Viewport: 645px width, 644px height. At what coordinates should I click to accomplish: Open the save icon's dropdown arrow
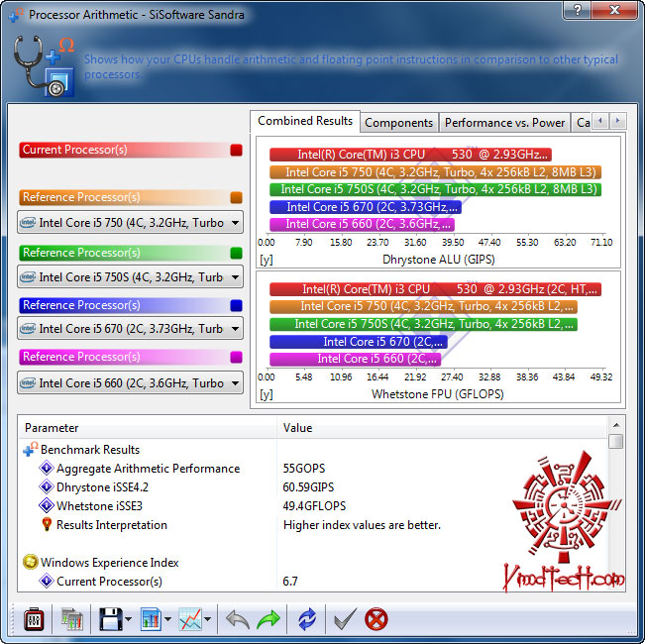click(129, 619)
